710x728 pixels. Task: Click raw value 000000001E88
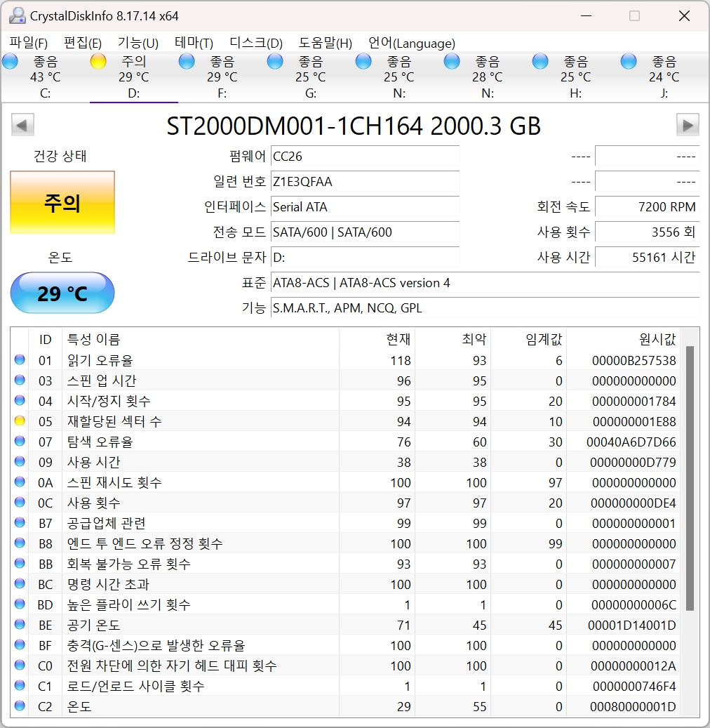pyautogui.click(x=634, y=422)
